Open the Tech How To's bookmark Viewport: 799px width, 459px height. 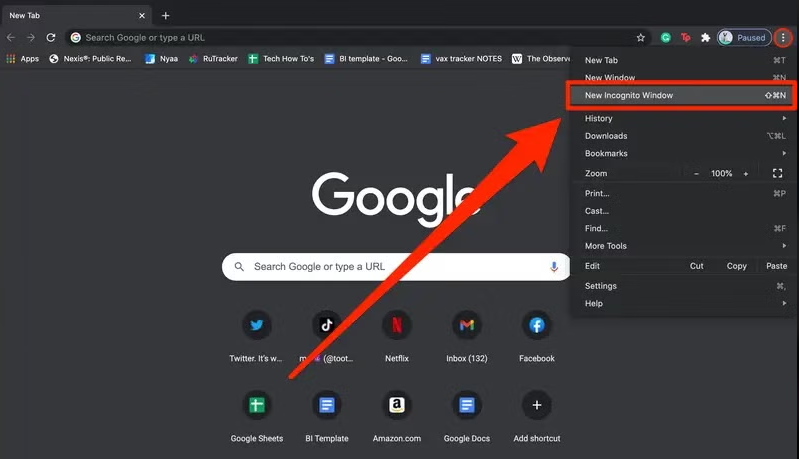click(x=281, y=59)
